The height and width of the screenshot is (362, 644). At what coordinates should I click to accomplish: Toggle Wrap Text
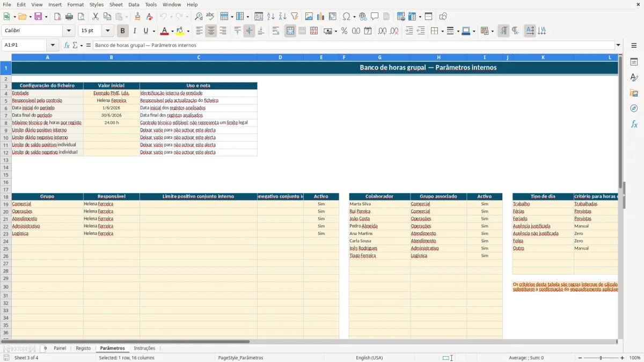pos(276,31)
